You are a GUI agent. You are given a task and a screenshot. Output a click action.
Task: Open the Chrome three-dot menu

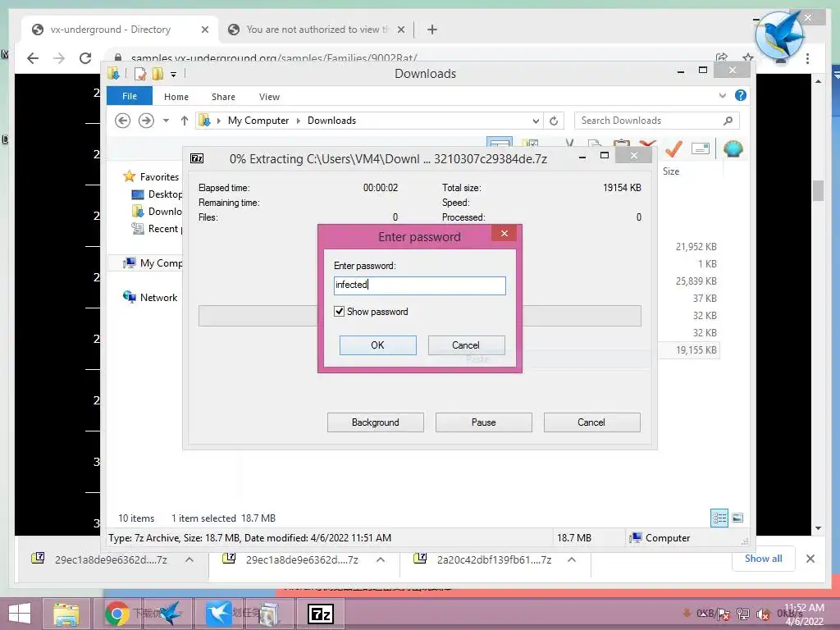pyautogui.click(x=807, y=58)
